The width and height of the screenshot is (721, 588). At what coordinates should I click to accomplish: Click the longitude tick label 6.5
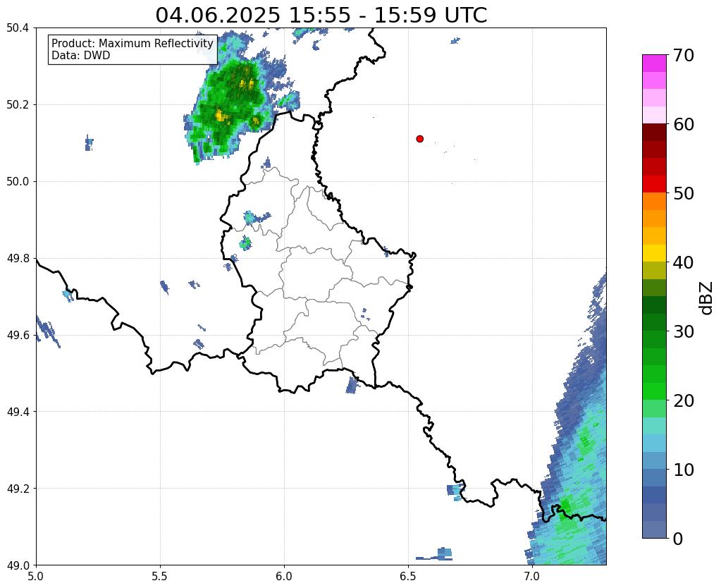[x=408, y=576]
